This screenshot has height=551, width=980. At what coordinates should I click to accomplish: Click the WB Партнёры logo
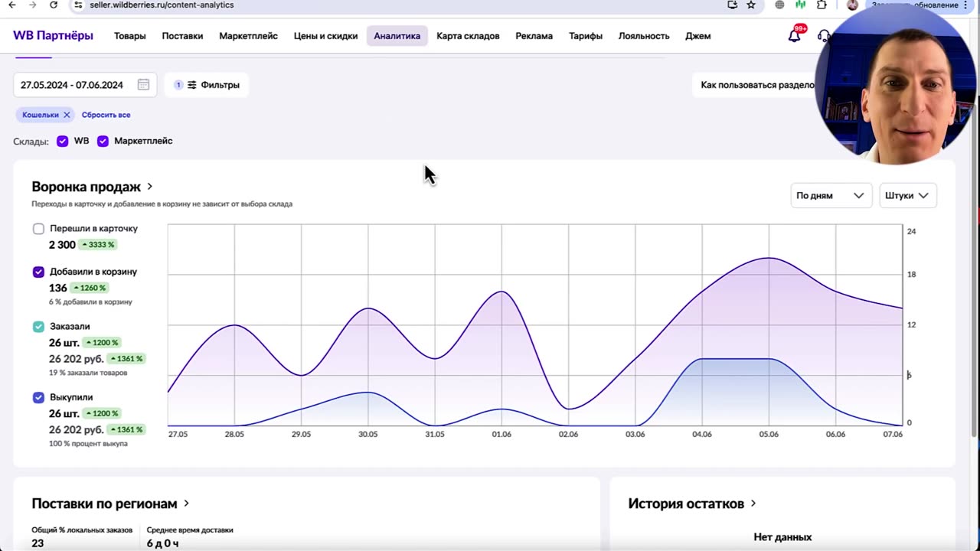(x=53, y=36)
